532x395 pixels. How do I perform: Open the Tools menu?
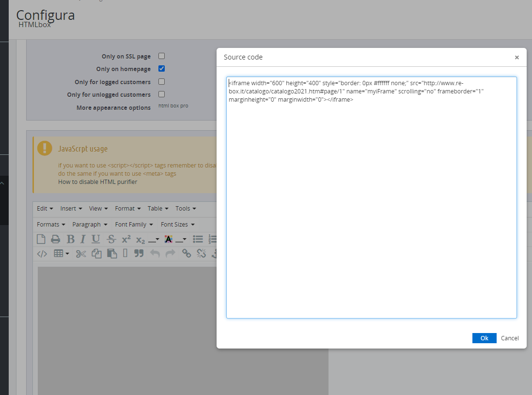[x=186, y=209]
